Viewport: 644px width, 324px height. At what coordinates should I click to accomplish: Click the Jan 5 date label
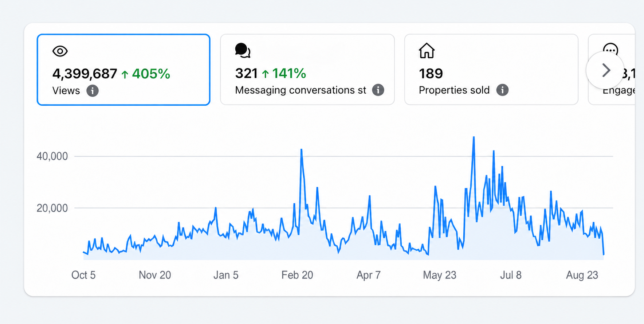coord(226,275)
